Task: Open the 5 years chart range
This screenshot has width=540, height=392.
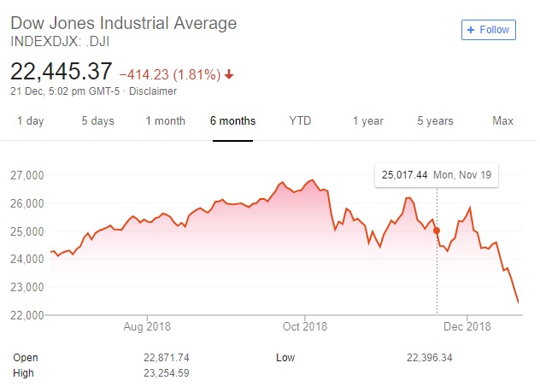Action: pos(435,121)
